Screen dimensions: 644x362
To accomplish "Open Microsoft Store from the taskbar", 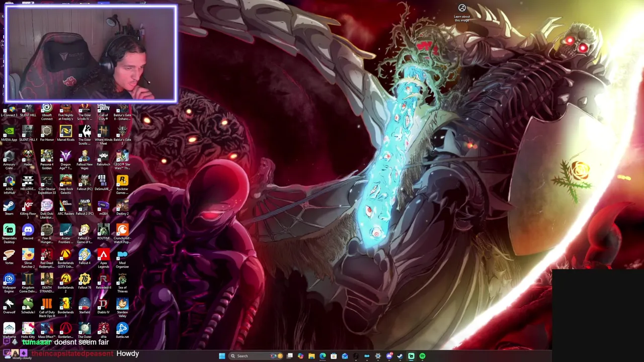I will (334, 356).
